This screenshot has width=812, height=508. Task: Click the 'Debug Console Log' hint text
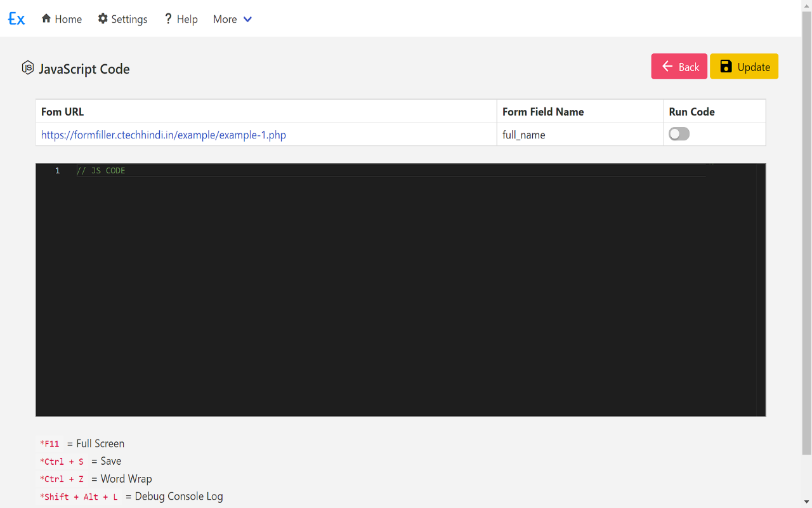(x=179, y=497)
